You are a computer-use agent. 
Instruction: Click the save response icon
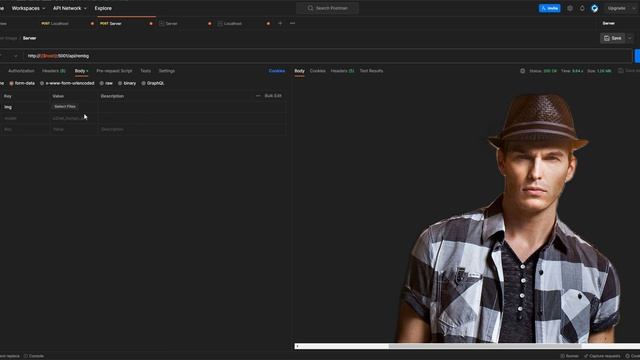(621, 71)
